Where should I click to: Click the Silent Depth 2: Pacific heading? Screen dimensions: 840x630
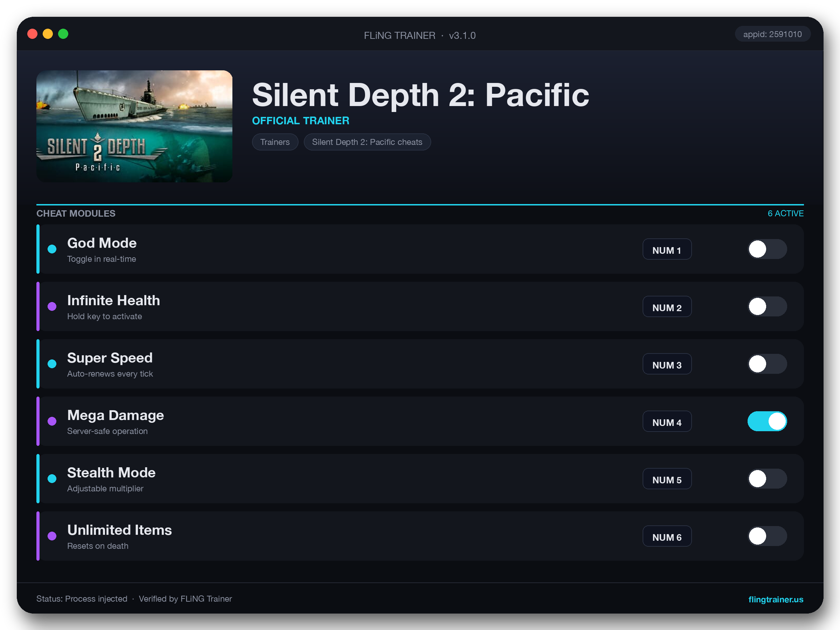coord(420,95)
